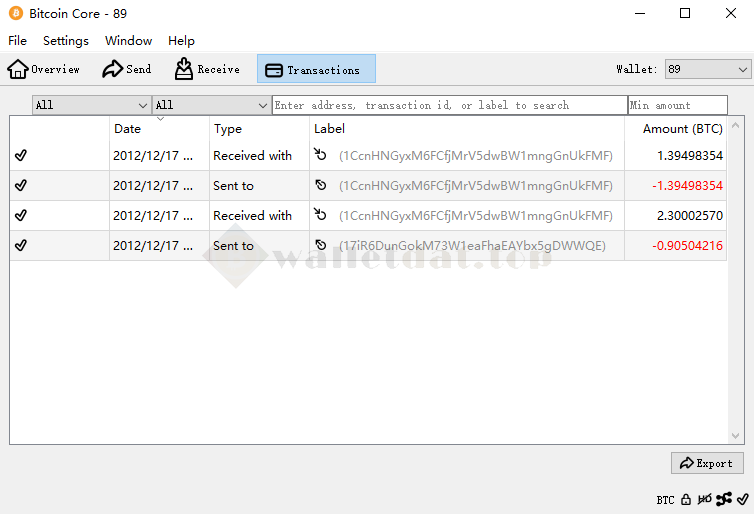Screen dimensions: 754x514
Task: Open the Settings menu
Action: point(66,41)
